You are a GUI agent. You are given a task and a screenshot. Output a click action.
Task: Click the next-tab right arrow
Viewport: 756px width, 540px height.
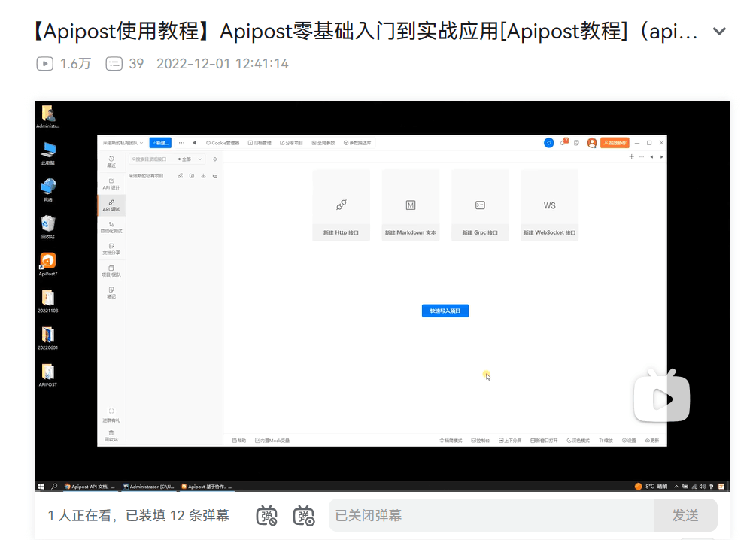click(661, 156)
